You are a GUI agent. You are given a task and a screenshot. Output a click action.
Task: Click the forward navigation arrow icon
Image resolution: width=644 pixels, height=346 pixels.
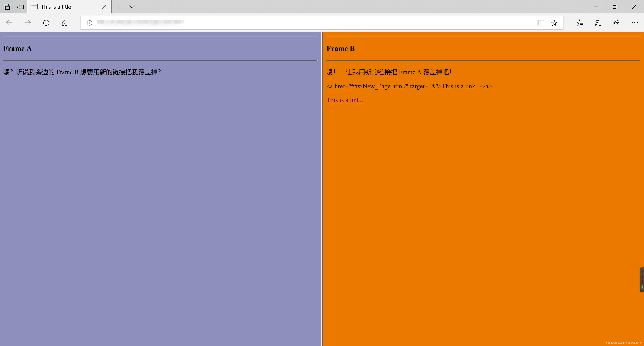click(28, 23)
